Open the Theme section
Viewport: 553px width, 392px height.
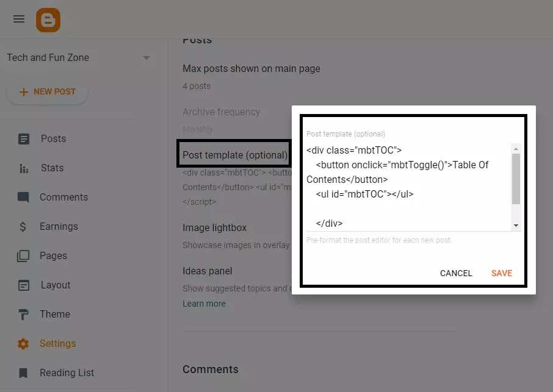55,314
